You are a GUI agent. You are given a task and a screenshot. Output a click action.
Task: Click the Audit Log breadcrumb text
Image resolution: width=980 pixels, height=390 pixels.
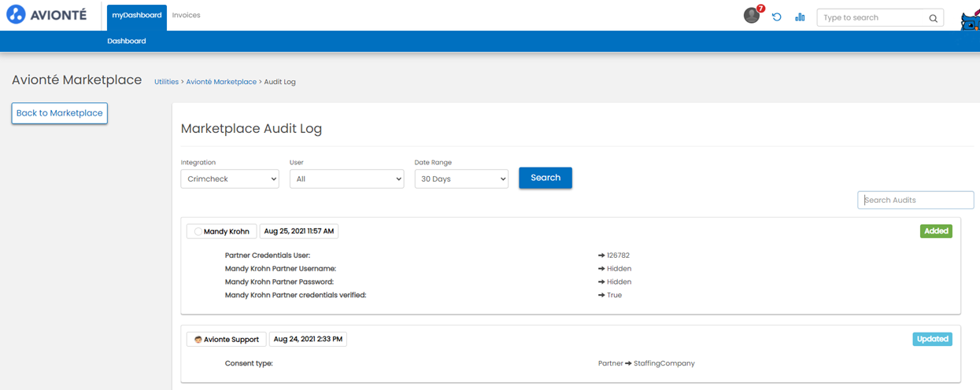pyautogui.click(x=280, y=82)
